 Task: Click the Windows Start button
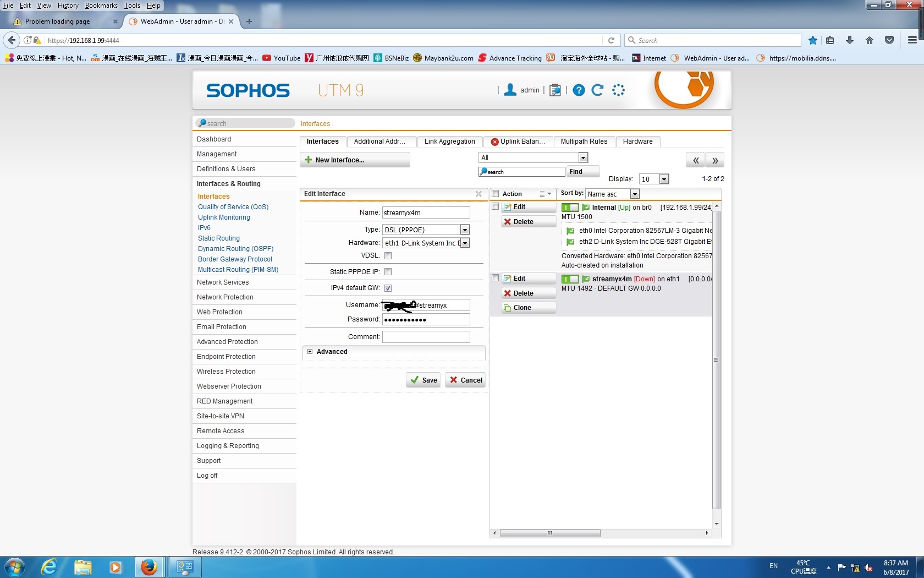tap(14, 567)
